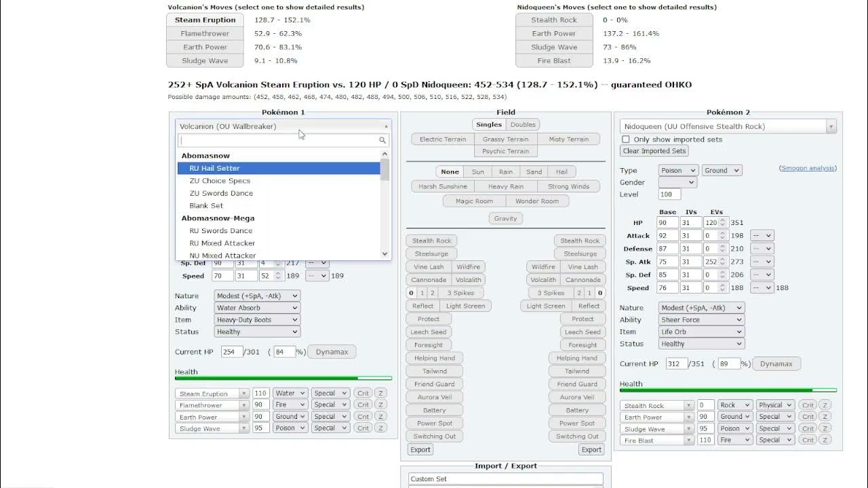Enable right side Aurora Veil
The width and height of the screenshot is (868, 488).
pos(577,397)
